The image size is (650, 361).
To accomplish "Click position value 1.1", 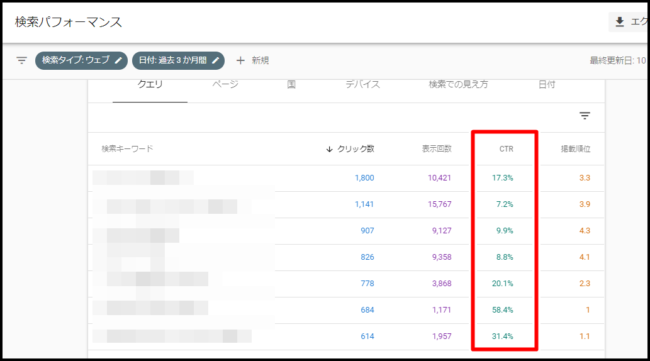I will pos(585,337).
